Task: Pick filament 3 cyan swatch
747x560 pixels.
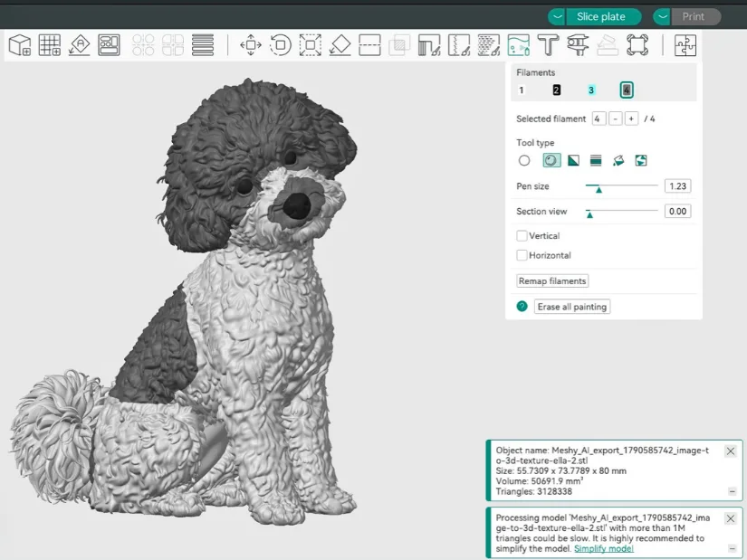Action: pyautogui.click(x=591, y=90)
